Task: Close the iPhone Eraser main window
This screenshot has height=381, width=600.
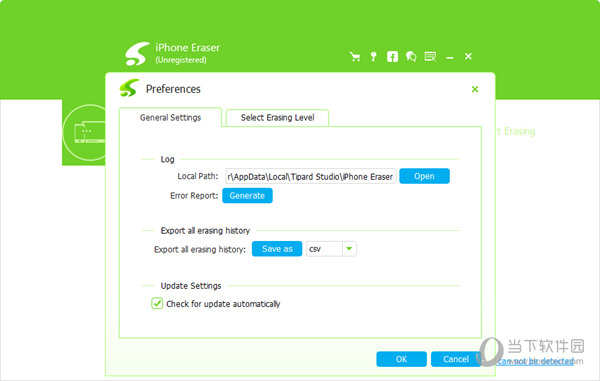Action: (468, 56)
